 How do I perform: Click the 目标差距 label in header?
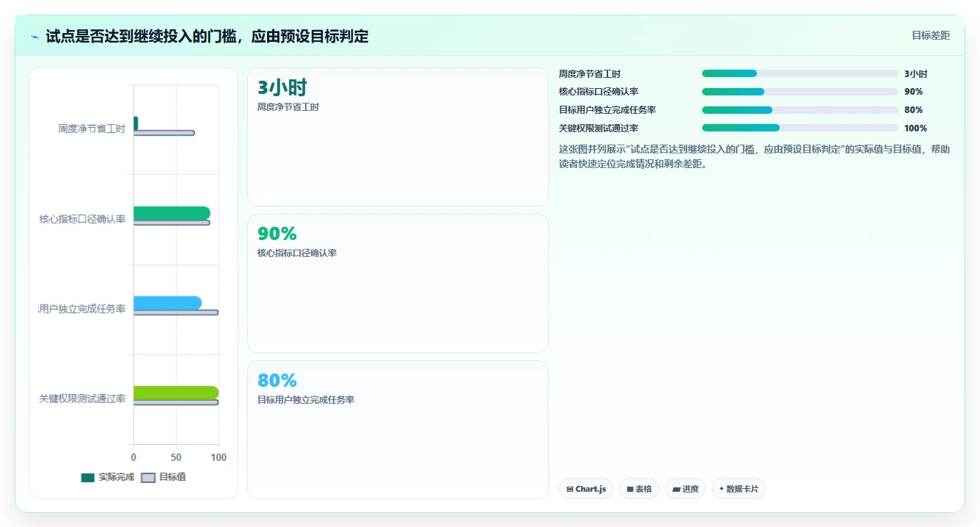pos(930,35)
